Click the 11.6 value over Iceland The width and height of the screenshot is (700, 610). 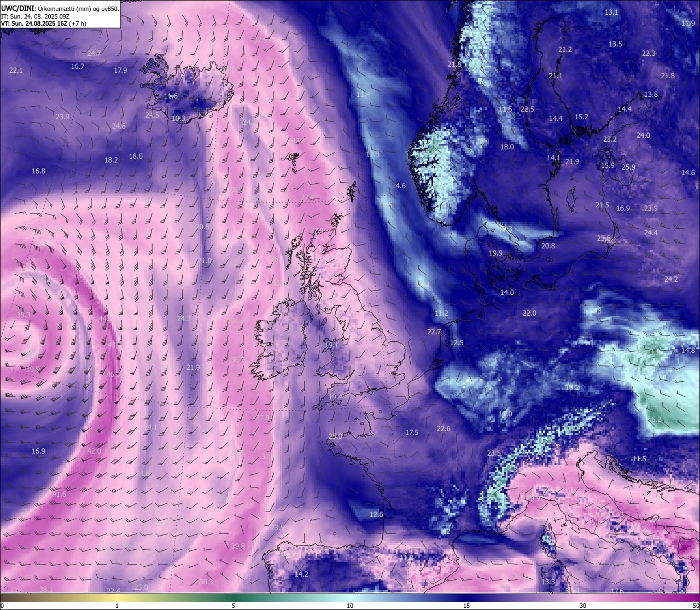[171, 96]
